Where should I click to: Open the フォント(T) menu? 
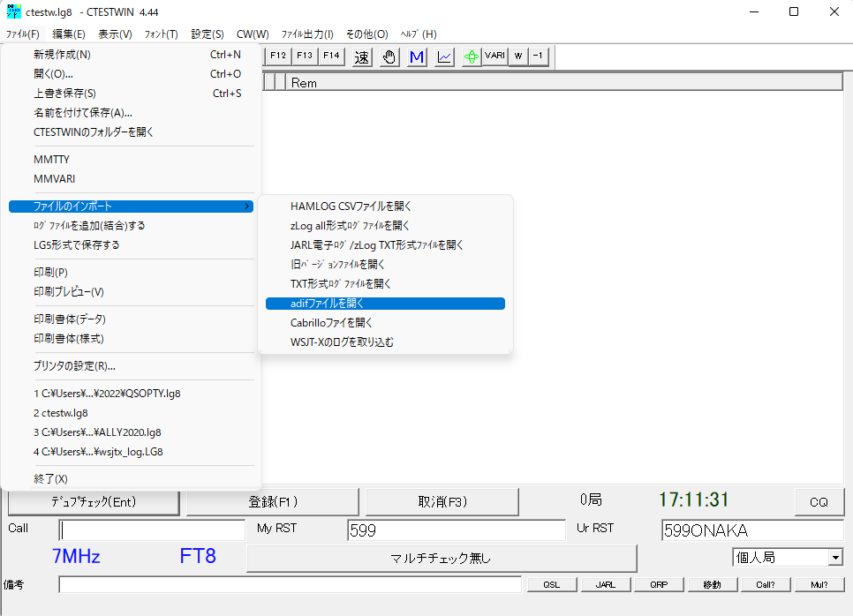coord(161,34)
